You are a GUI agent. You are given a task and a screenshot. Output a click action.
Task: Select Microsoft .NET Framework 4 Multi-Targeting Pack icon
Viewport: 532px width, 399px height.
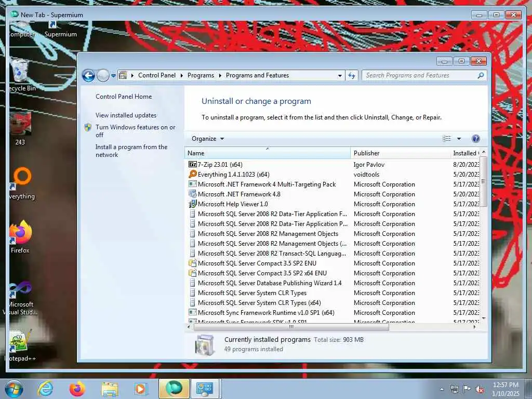192,184
